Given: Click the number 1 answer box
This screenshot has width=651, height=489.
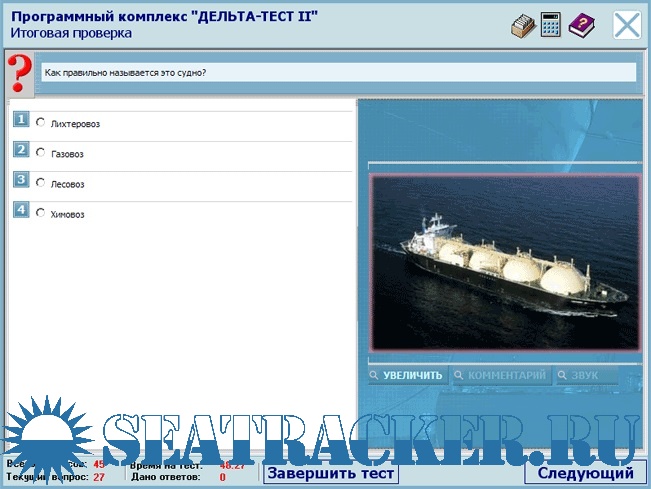Looking at the screenshot, I should click(21, 121).
